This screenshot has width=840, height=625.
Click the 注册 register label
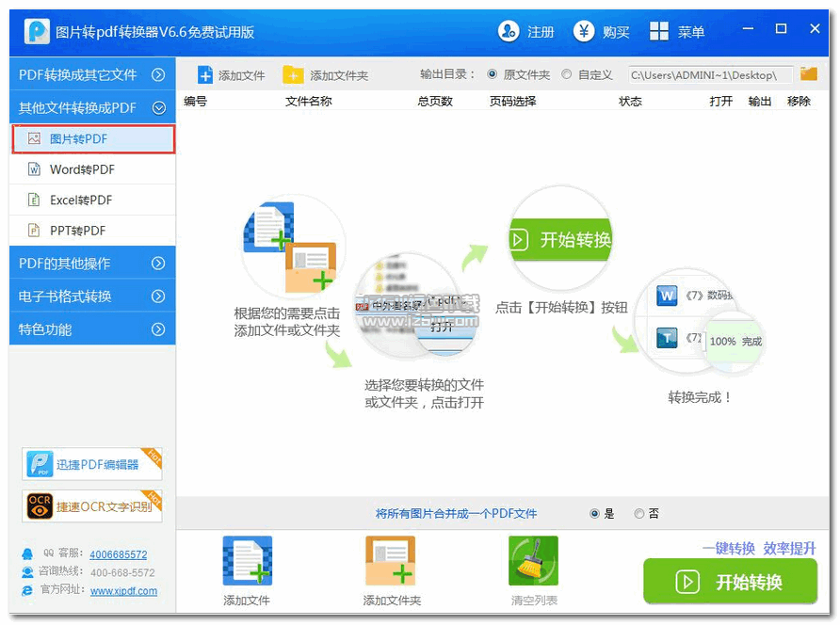(541, 32)
